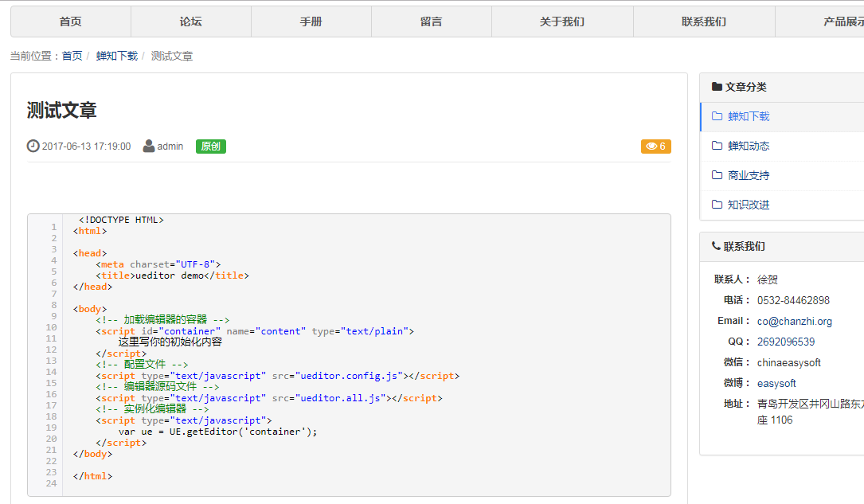Click the folder icon beside 蝉知动态
Screen dimensions: 864x504
tap(717, 146)
